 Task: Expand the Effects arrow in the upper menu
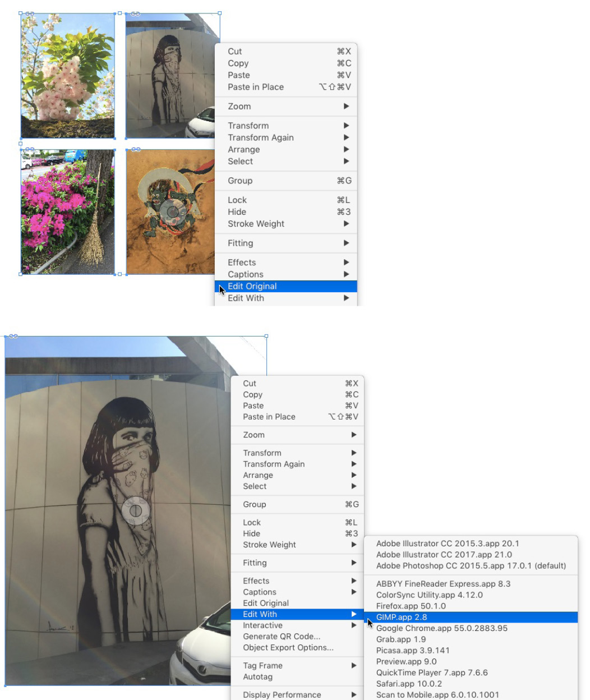[x=347, y=262]
